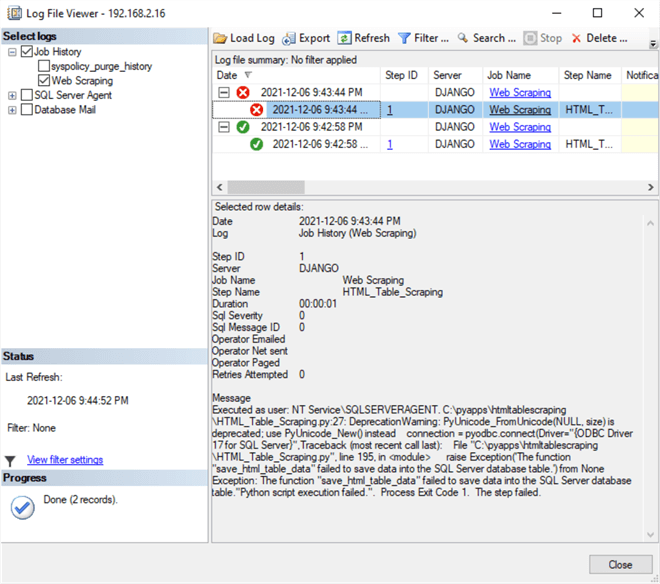Select the '2021-12-06 9:42:58 PM' row date

point(311,127)
